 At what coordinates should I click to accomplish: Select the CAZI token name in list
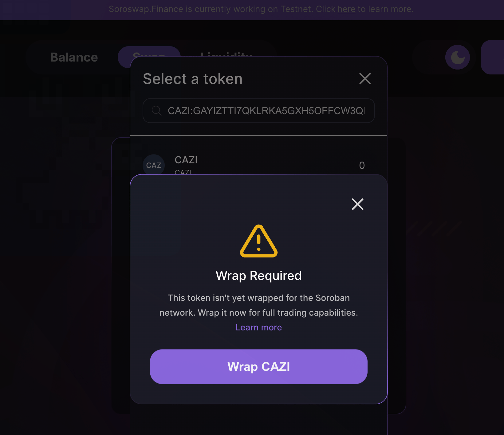pos(186,160)
